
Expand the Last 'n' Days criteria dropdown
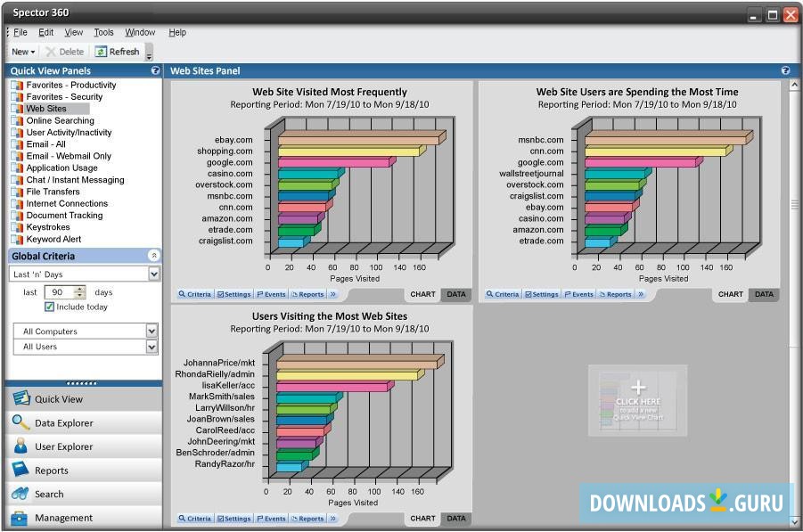point(153,274)
